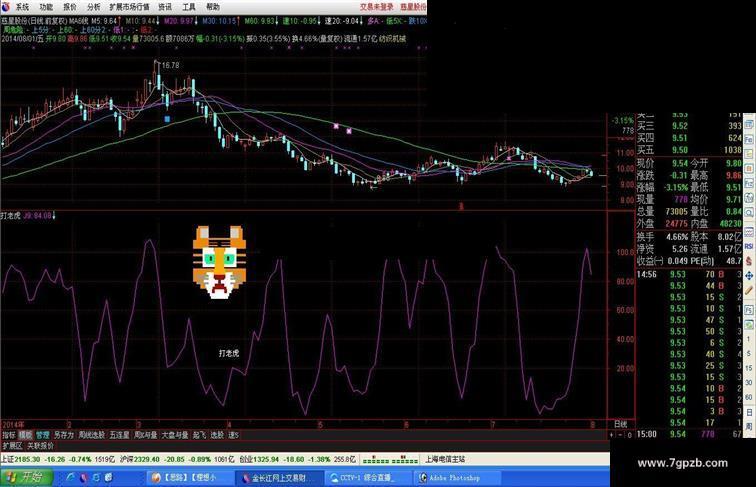Click the 换手 4.66% value
756x487 pixels.
[677, 237]
